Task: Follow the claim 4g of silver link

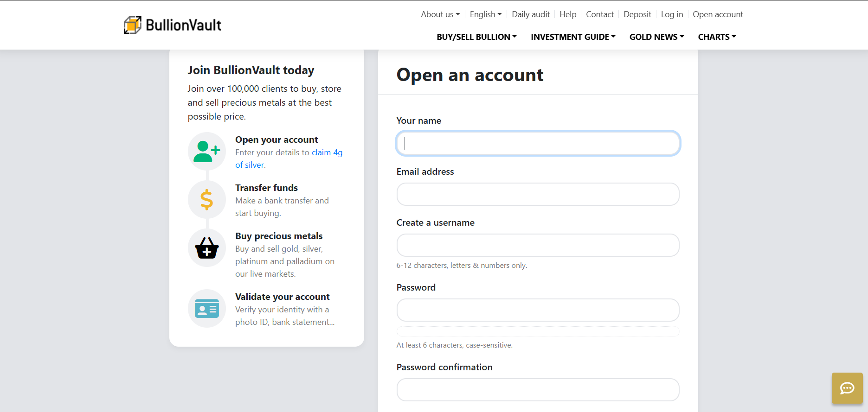Action: (x=327, y=152)
